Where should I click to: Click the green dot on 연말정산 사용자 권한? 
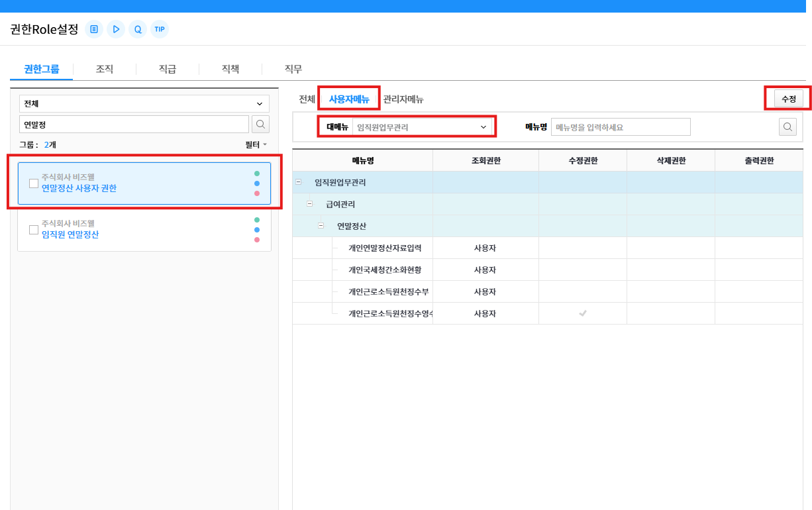tap(257, 174)
